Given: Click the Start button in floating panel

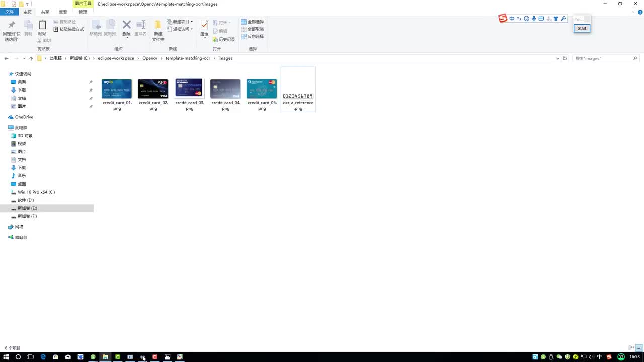Looking at the screenshot, I should click(582, 28).
